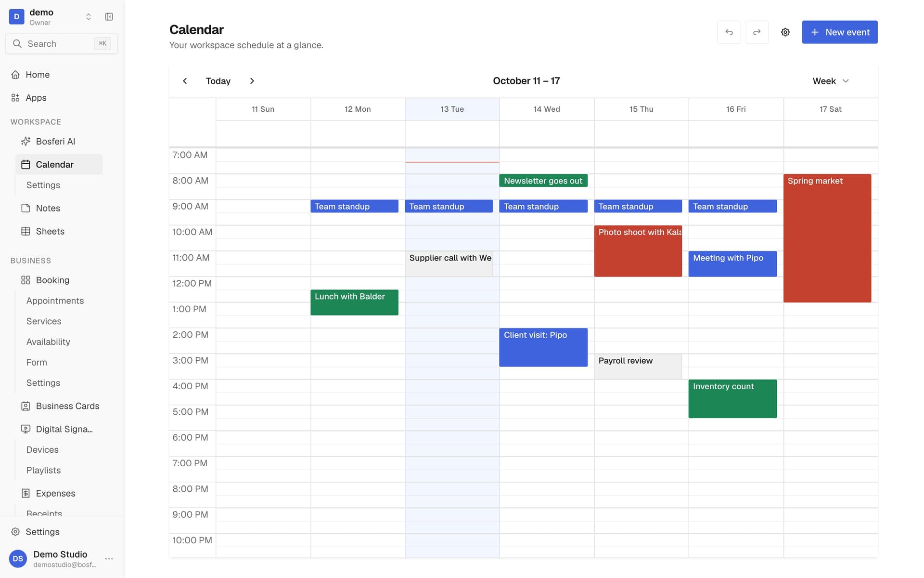Viewport: 924px width, 578px height.
Task: Open the Payroll review event
Action: 638,367
